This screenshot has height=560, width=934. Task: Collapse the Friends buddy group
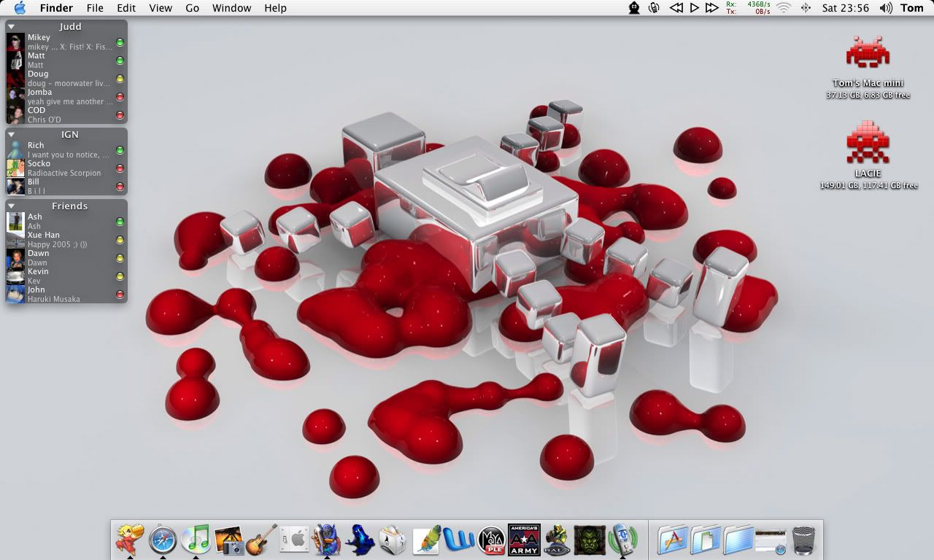click(x=12, y=206)
